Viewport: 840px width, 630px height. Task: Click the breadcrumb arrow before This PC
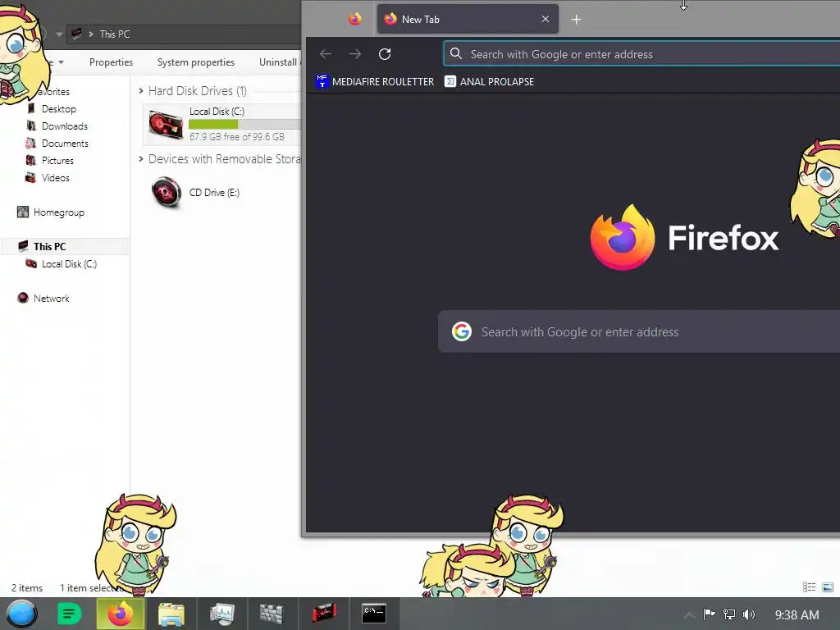point(90,34)
